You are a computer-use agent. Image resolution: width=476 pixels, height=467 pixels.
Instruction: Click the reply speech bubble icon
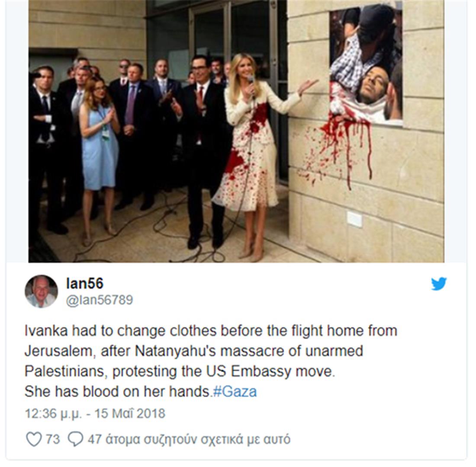tap(75, 439)
